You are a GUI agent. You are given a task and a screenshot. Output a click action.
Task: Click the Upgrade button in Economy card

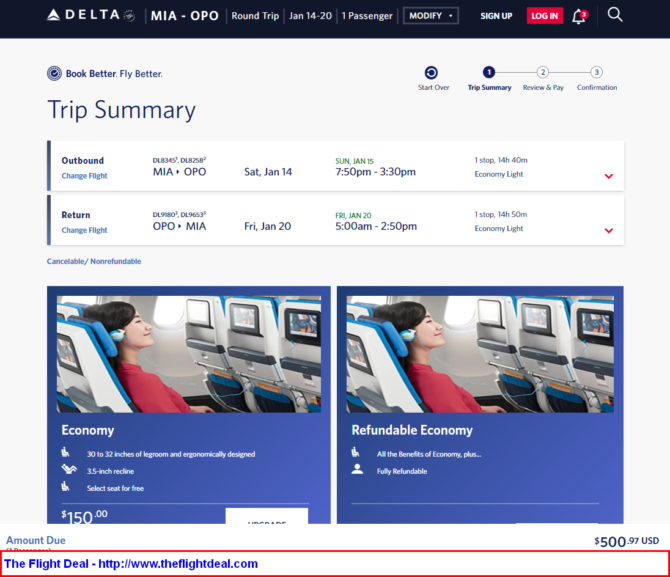coord(267,516)
